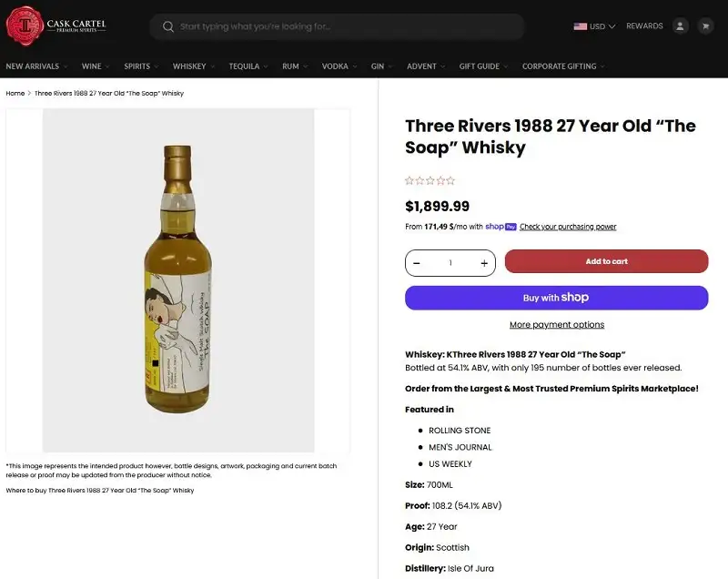
Task: Open the USD currency dropdown
Action: point(596,25)
